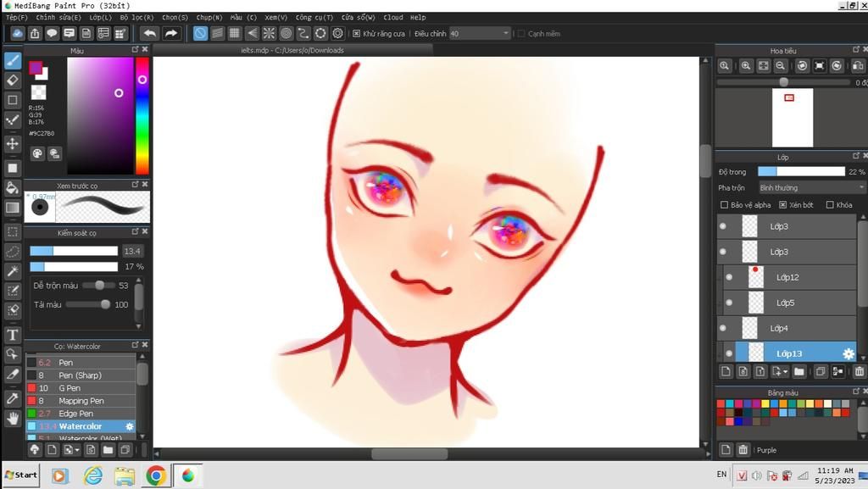Select the Move tool
The image size is (868, 489).
[x=13, y=143]
